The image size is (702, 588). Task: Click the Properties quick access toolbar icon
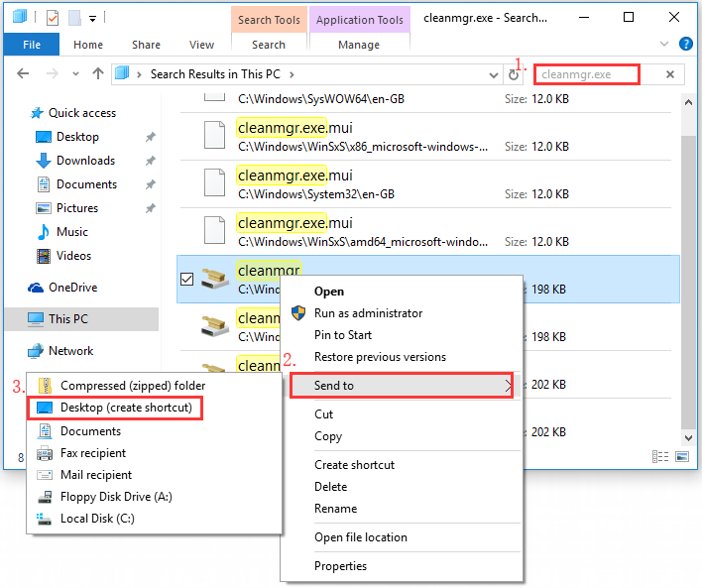[53, 18]
